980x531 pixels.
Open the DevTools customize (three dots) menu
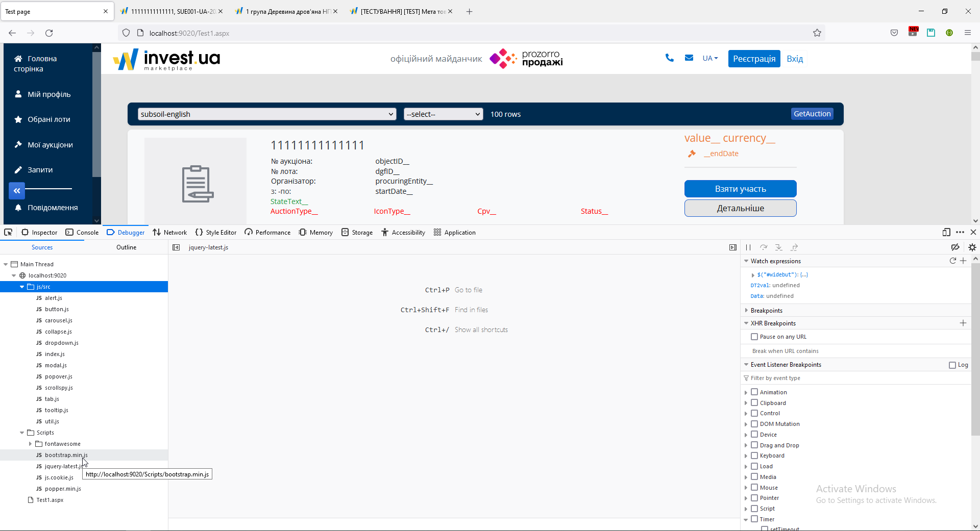tap(960, 233)
